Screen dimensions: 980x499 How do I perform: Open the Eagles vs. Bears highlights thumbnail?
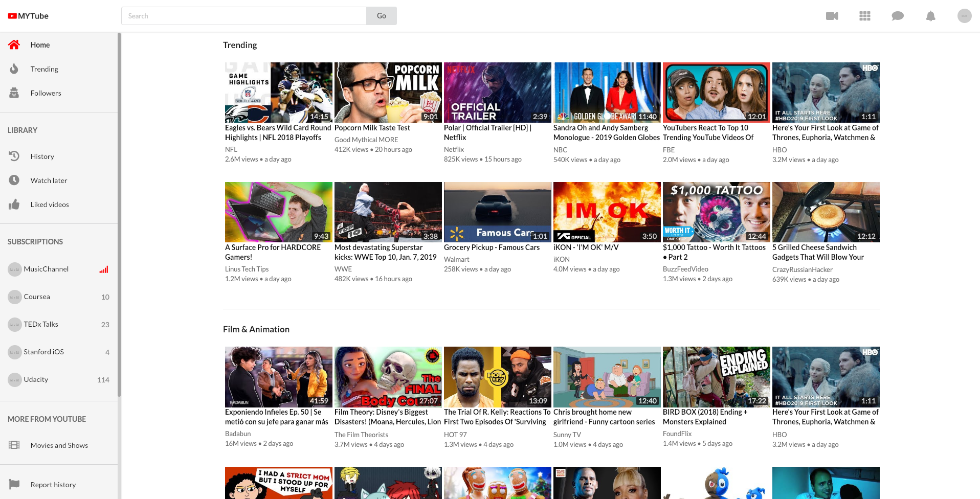tap(279, 93)
